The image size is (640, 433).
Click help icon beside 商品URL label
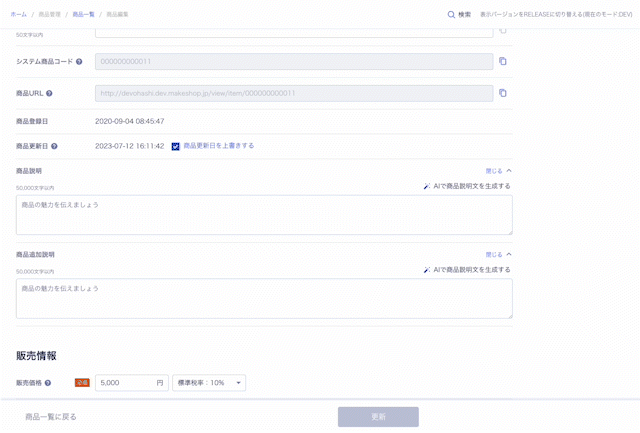click(x=49, y=93)
